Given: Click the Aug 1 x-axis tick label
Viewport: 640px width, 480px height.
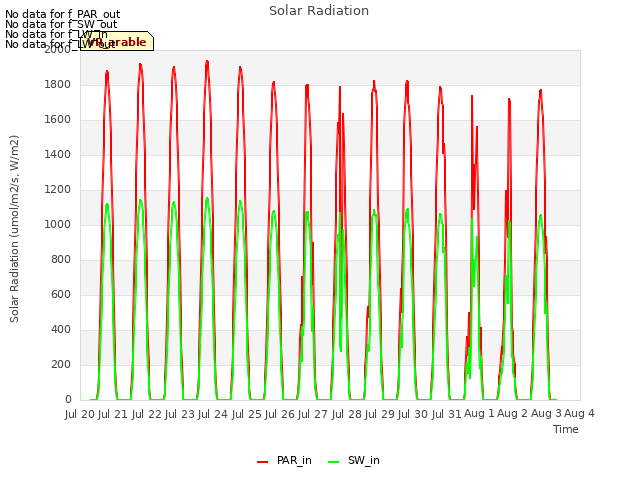Looking at the screenshot, I should (479, 413).
